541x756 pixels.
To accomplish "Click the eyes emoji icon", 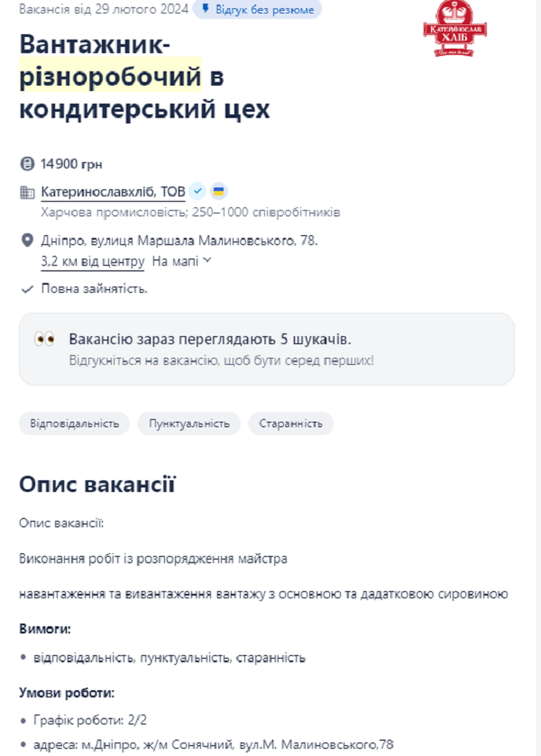I will click(45, 340).
